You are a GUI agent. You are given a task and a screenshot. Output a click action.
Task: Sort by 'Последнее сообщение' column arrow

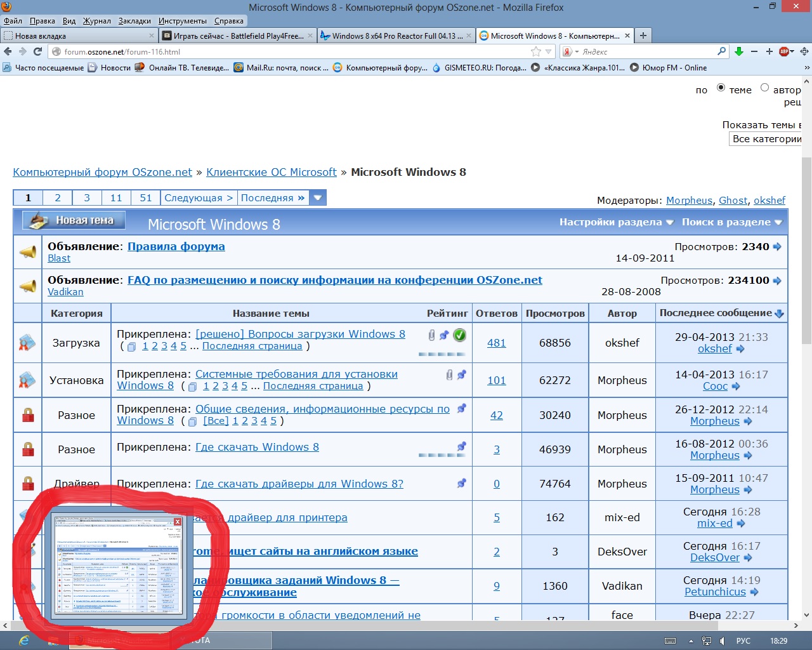click(779, 313)
